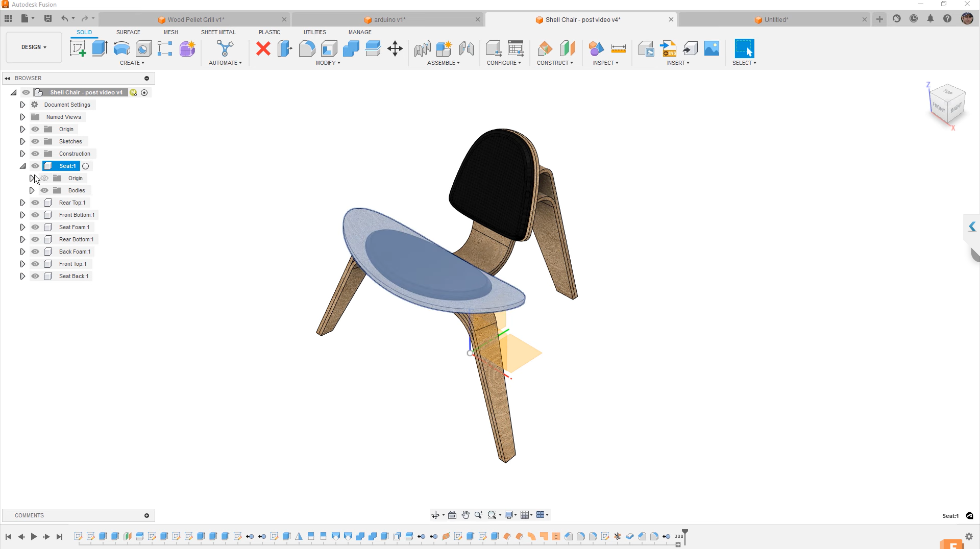
Task: Open the Change Parameters table icon
Action: (516, 48)
